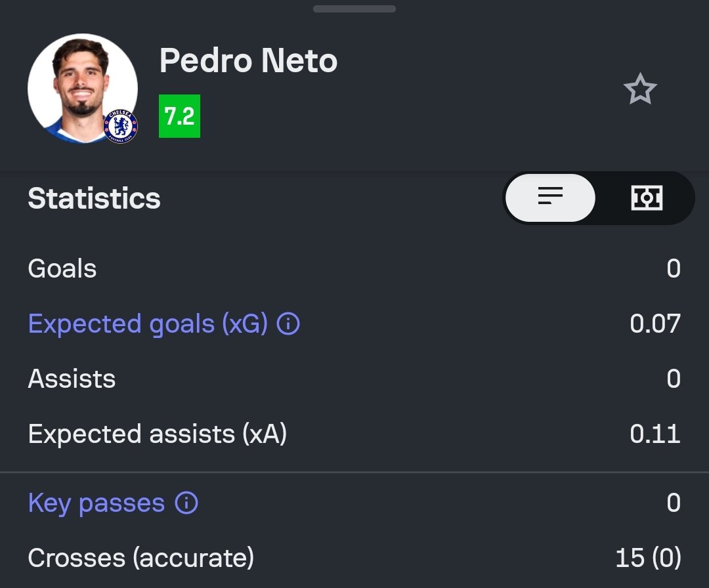Switch to pitch heatmap view
709x588 pixels.
pyautogui.click(x=647, y=198)
